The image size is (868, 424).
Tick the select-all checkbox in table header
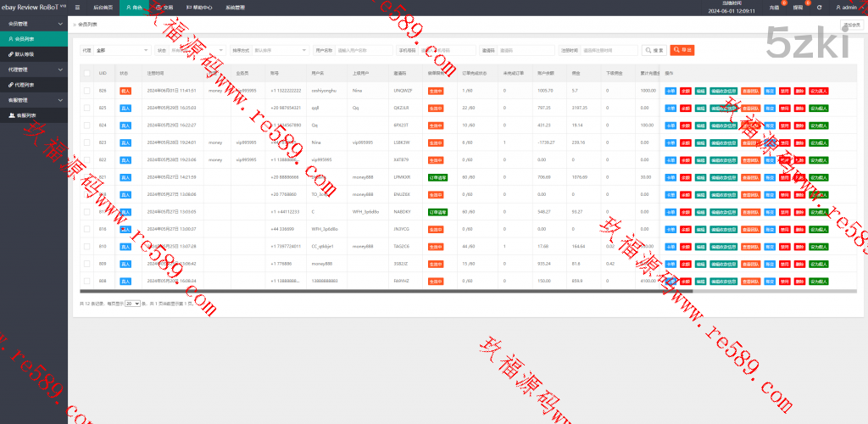coord(86,74)
